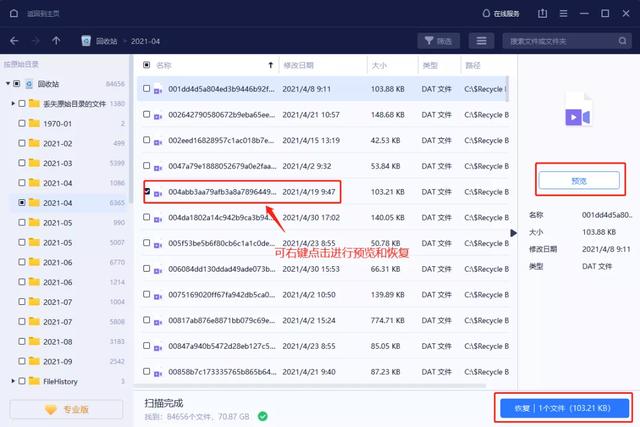Click the green scan-complete check mark
The width and height of the screenshot is (640, 427).
point(263,416)
